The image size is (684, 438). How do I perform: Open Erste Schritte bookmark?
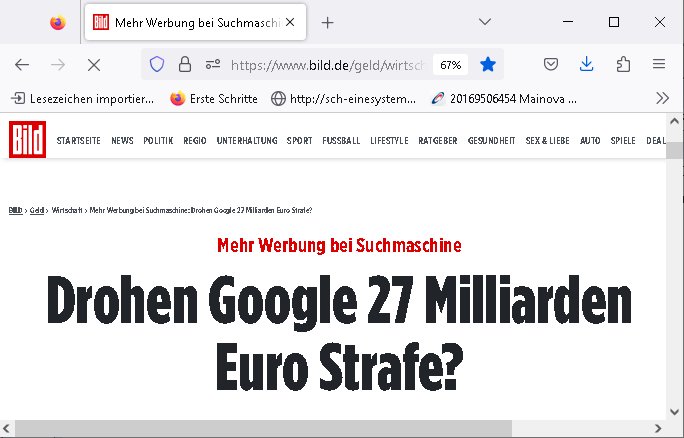214,99
